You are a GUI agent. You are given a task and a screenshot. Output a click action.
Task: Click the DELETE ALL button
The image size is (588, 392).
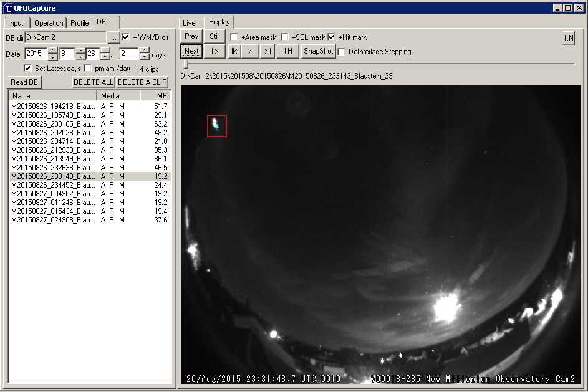coord(94,82)
